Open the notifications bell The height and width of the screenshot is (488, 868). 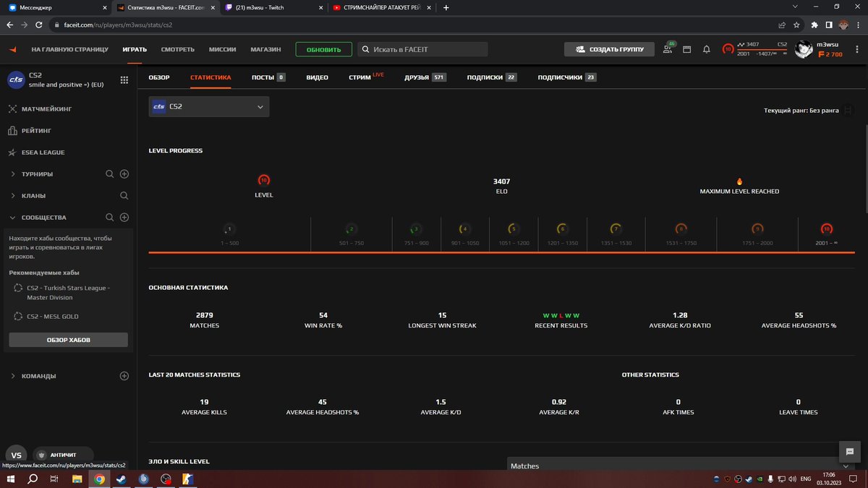pos(707,49)
